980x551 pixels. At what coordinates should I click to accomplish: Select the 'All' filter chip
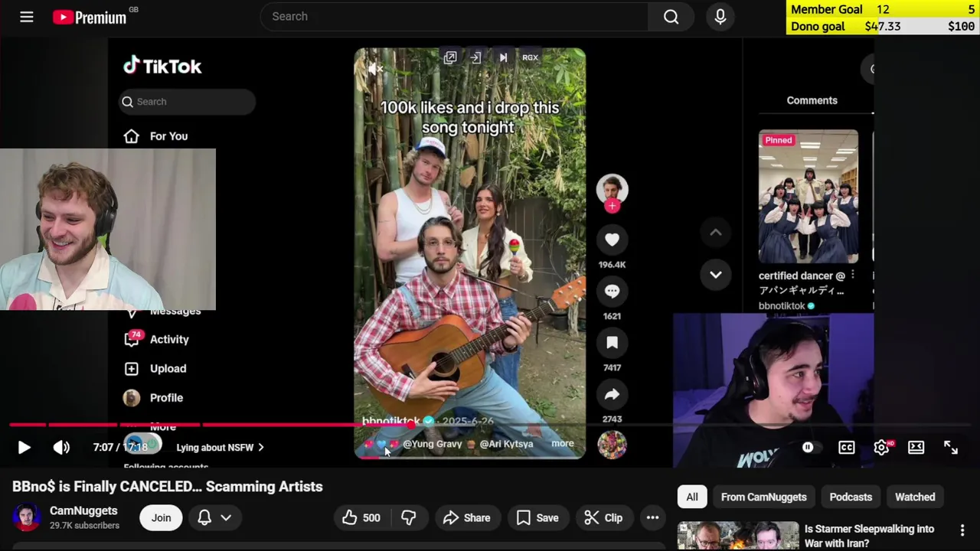tap(692, 497)
